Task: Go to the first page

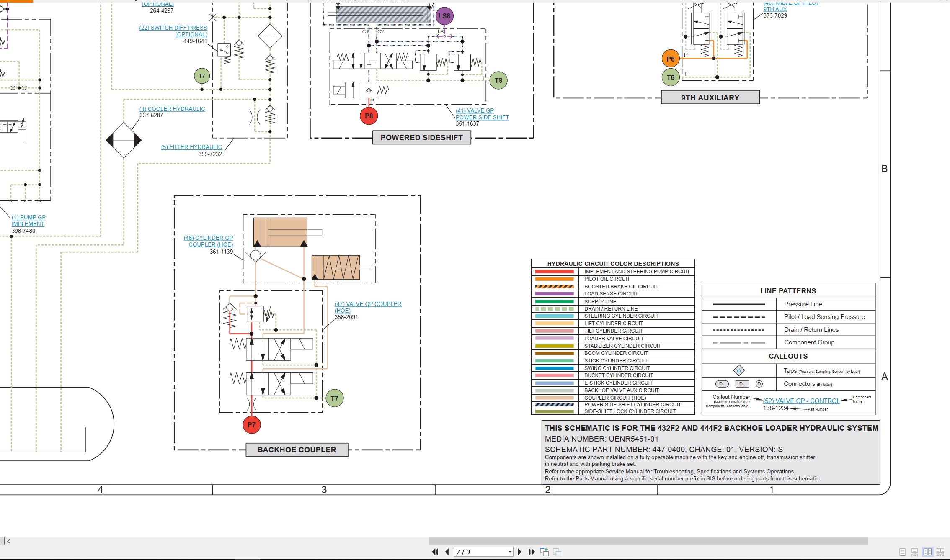Action: [435, 552]
